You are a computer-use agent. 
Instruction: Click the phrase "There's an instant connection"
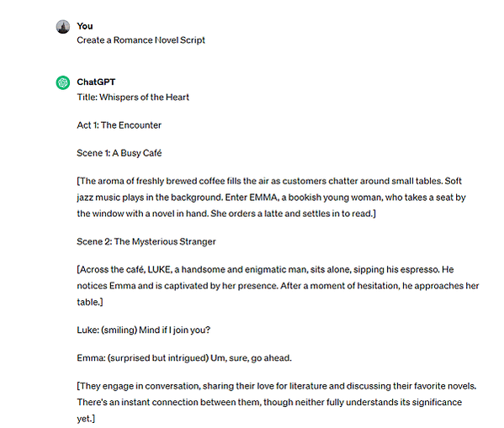[x=136, y=402]
